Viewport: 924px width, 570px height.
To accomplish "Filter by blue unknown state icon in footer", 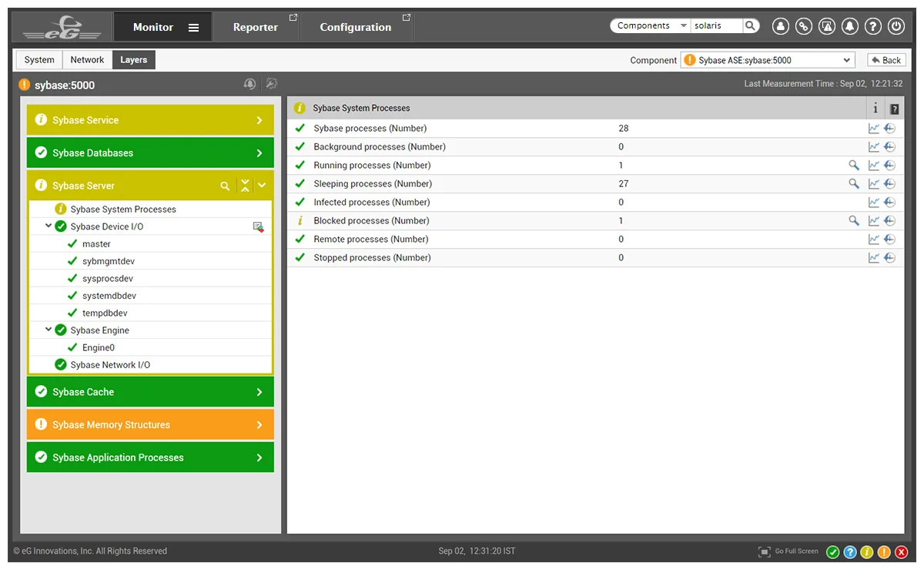I will point(850,552).
